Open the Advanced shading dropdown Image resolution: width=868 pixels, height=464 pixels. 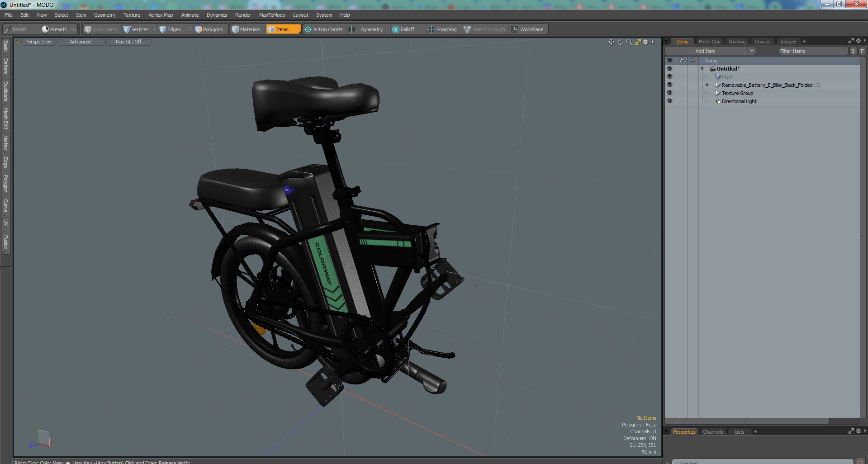[x=81, y=42]
